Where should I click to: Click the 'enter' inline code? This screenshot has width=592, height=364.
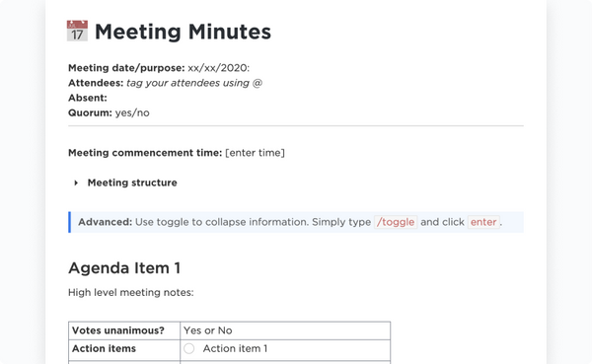point(483,222)
